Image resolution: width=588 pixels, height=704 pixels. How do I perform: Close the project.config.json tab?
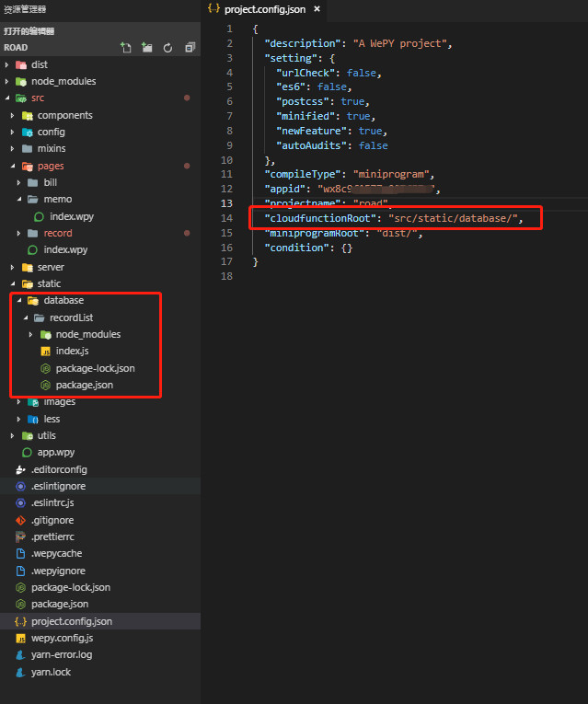pyautogui.click(x=317, y=8)
